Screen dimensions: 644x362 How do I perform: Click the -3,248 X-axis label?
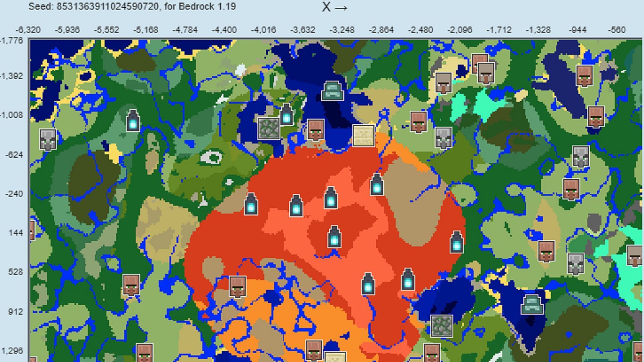click(x=342, y=30)
